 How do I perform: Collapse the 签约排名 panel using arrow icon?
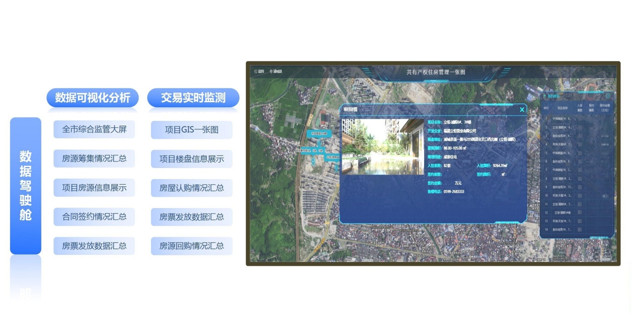coord(608,96)
